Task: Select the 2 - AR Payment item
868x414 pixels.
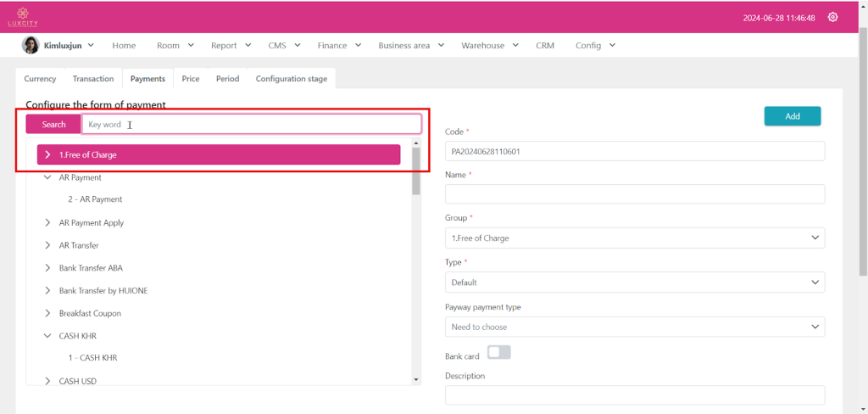Action: 95,199
